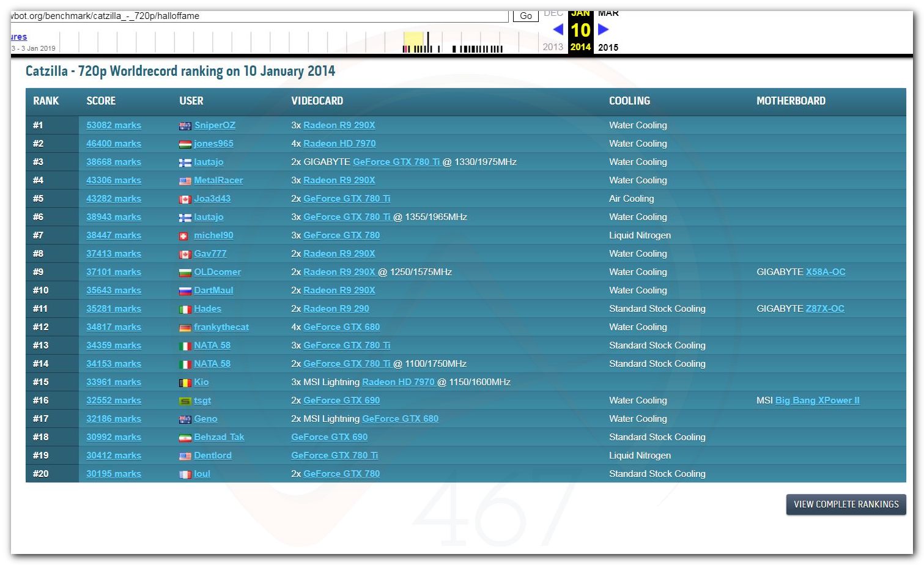
Task: Open GIGABYTE Z87X-OC motherboard link
Action: click(x=825, y=309)
